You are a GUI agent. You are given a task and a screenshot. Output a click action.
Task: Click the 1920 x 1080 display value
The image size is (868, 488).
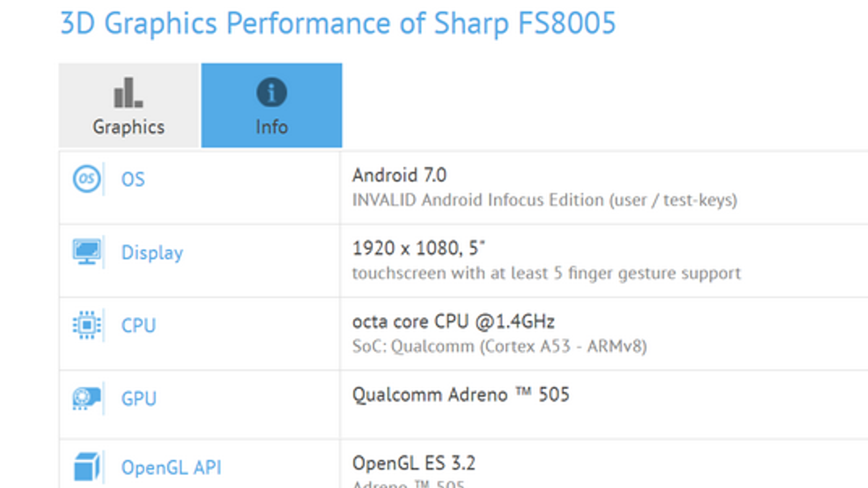click(418, 248)
